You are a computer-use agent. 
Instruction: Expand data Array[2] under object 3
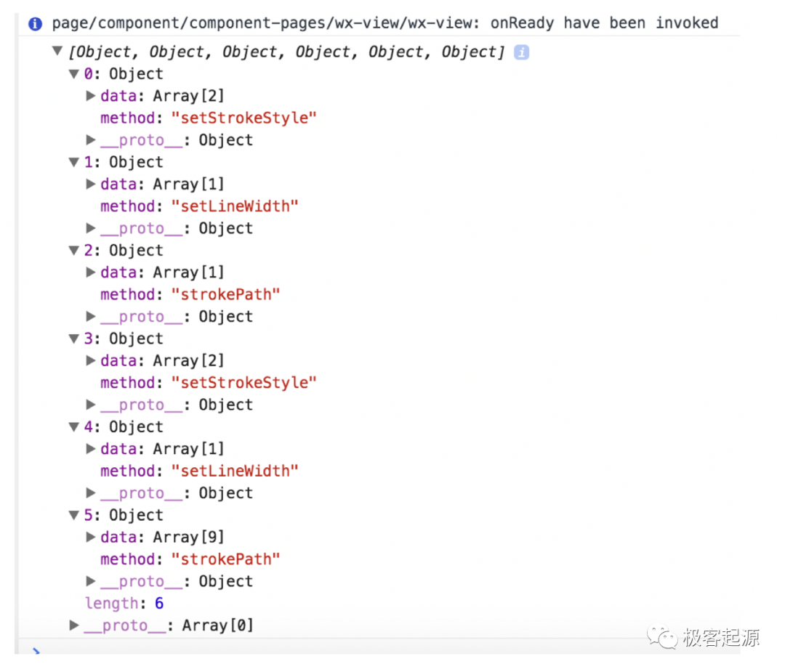coord(91,360)
